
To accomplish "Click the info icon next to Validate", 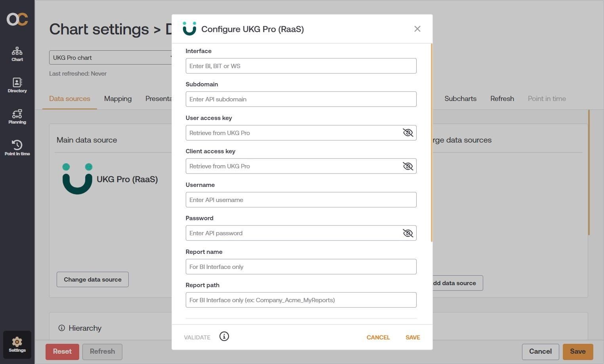I will [x=224, y=336].
